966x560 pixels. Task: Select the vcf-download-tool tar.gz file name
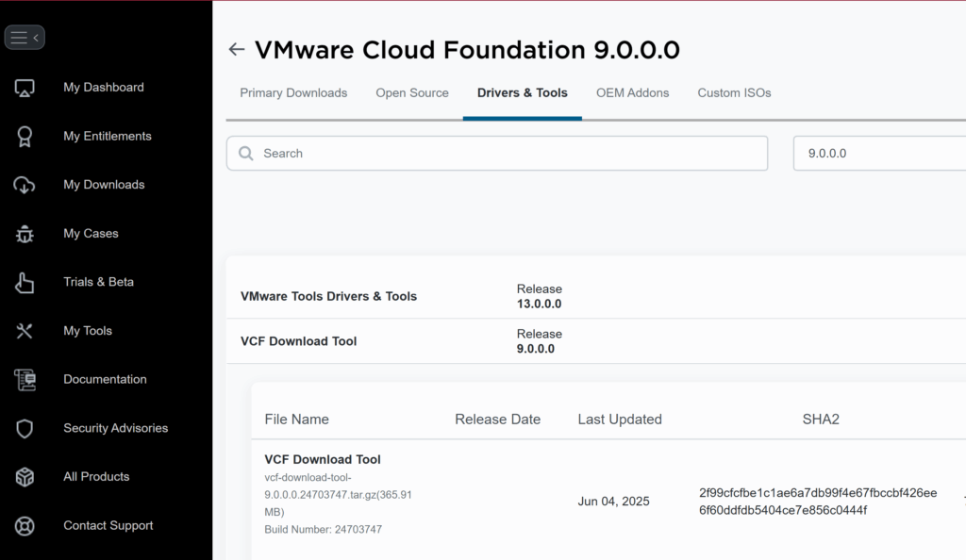339,494
